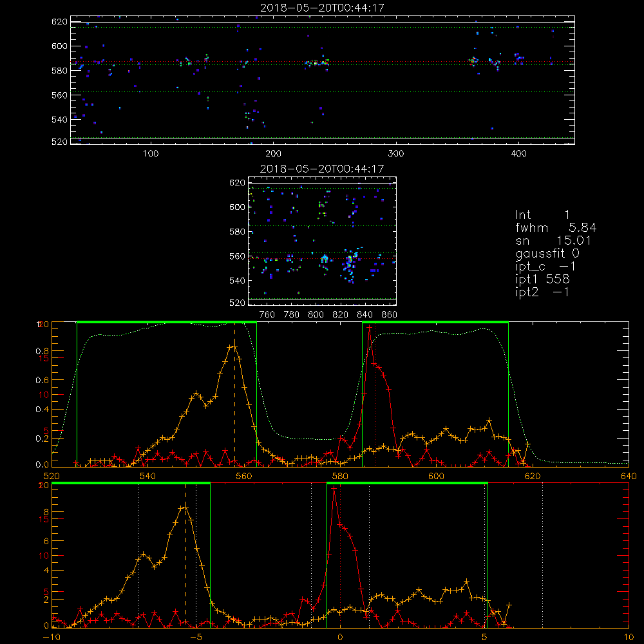Click the middle plot's x-axis label 820

pos(341,315)
